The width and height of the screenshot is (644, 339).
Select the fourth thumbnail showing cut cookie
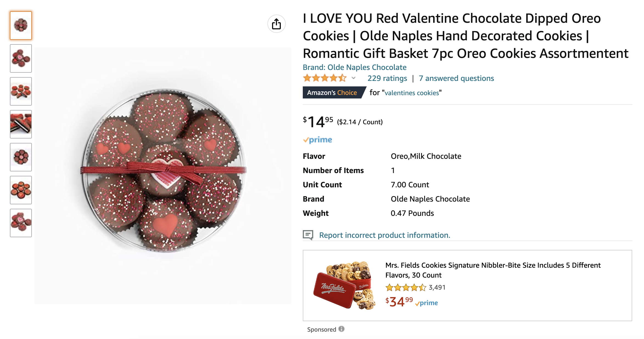click(x=21, y=124)
